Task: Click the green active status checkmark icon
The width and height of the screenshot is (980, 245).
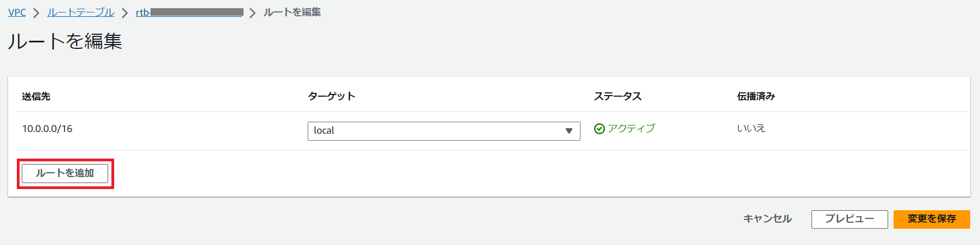Action: [x=600, y=129]
